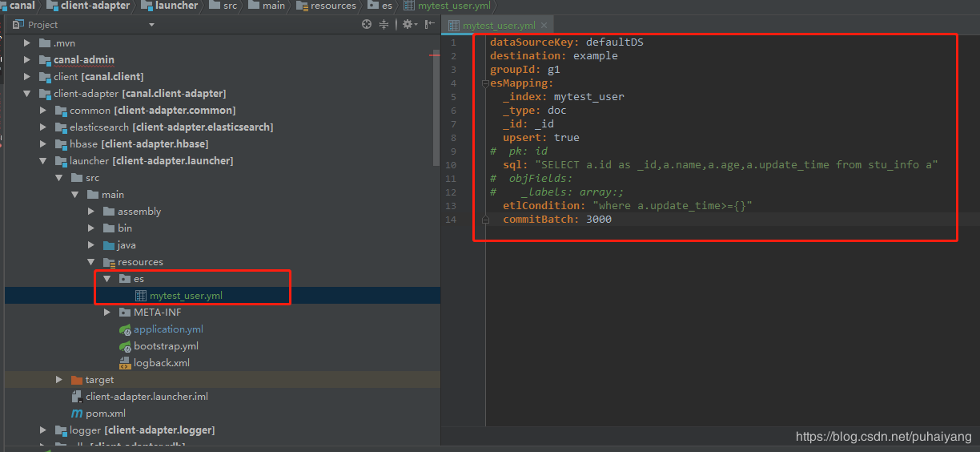Click the Project view icon beside Project label

[x=18, y=25]
